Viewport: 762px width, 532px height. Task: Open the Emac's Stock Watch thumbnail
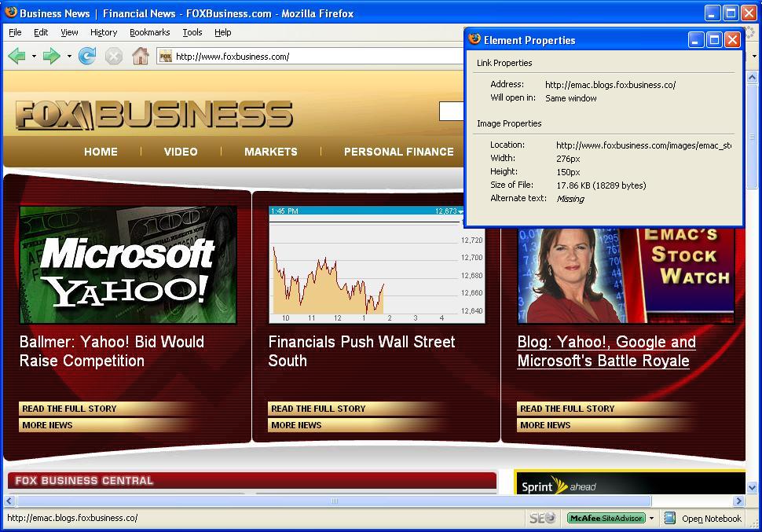(626, 276)
